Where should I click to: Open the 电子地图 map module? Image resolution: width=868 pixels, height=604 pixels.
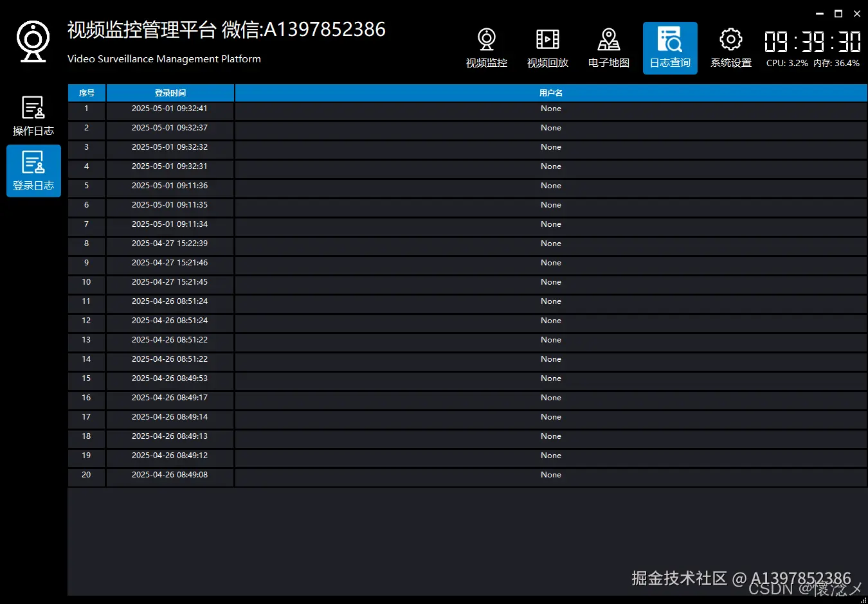(x=609, y=48)
